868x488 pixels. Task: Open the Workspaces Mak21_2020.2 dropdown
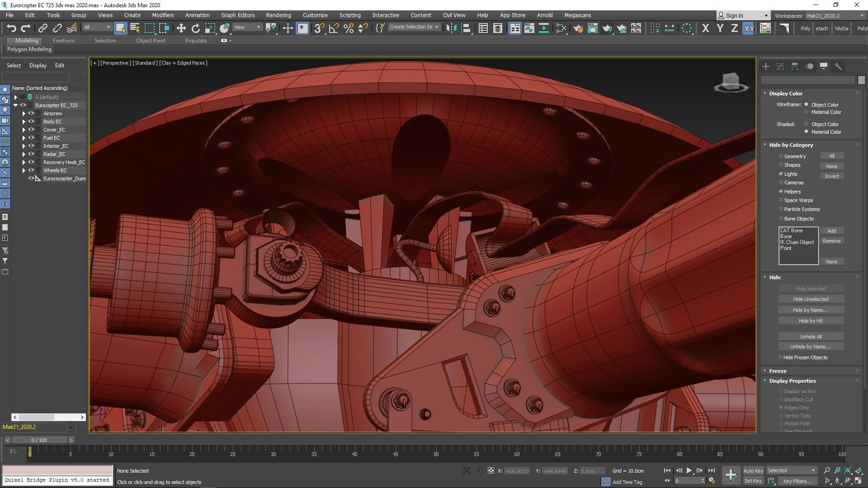click(835, 15)
